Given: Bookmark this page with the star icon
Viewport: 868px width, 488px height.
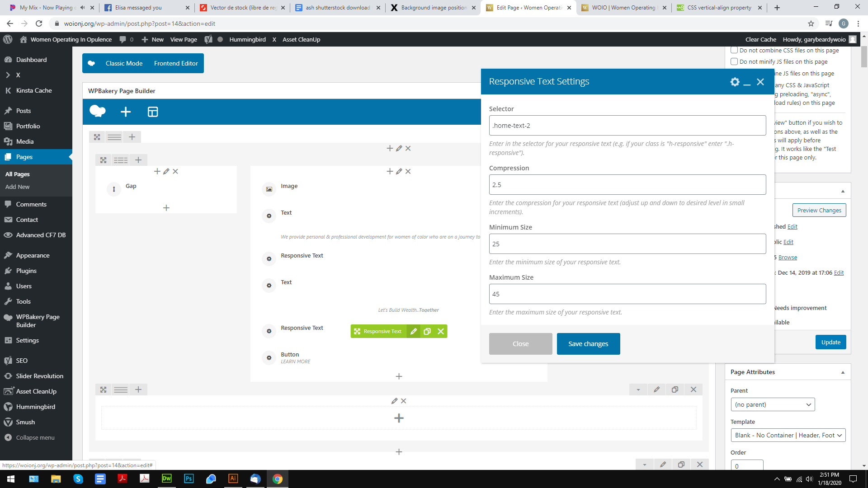Looking at the screenshot, I should [x=811, y=23].
